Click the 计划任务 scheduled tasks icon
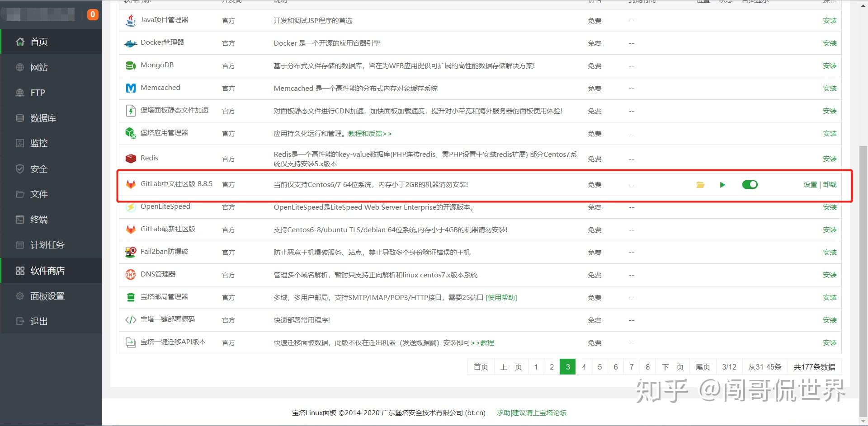The image size is (868, 426). tap(20, 245)
